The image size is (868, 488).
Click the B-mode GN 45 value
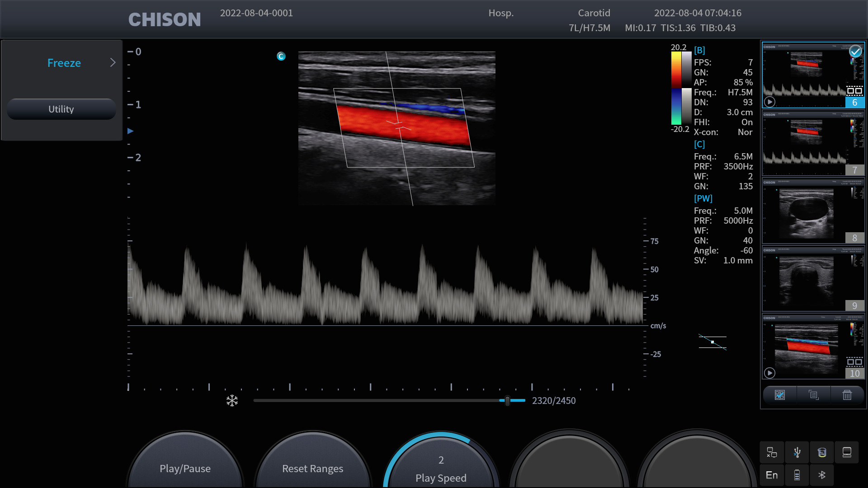click(748, 72)
